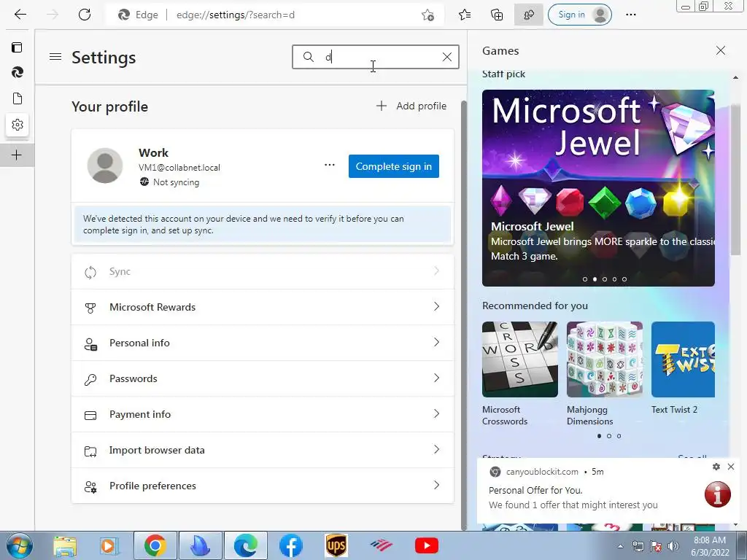Open more options for Work profile
This screenshot has width=747, height=560.
pyautogui.click(x=329, y=166)
